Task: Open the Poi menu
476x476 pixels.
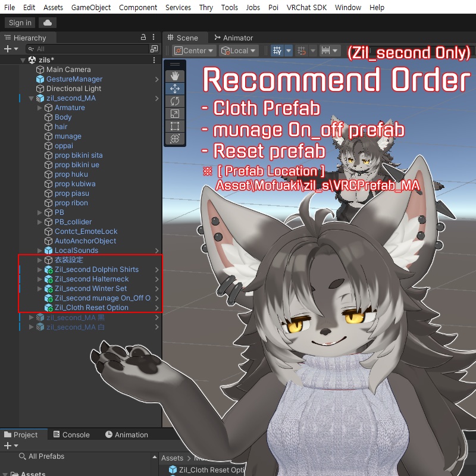Action: tap(273, 7)
